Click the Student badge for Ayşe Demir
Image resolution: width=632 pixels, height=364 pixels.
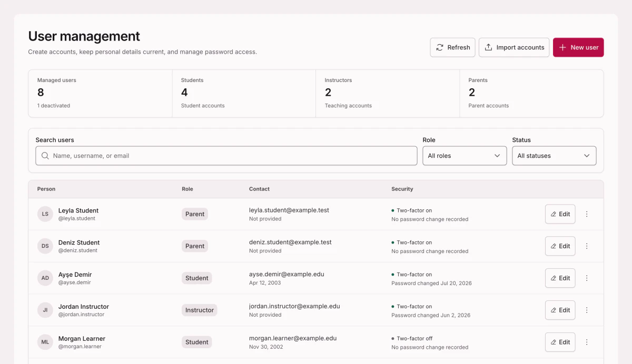point(197,278)
